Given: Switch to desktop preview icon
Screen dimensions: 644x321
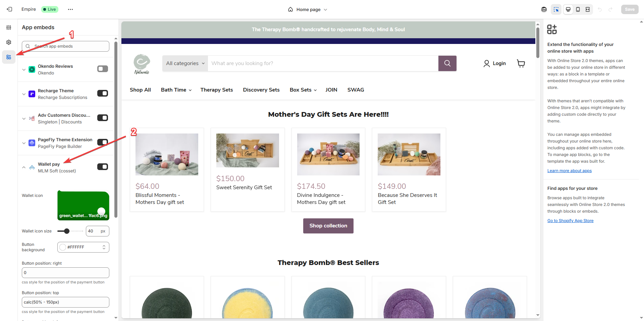Looking at the screenshot, I should click(x=568, y=9).
